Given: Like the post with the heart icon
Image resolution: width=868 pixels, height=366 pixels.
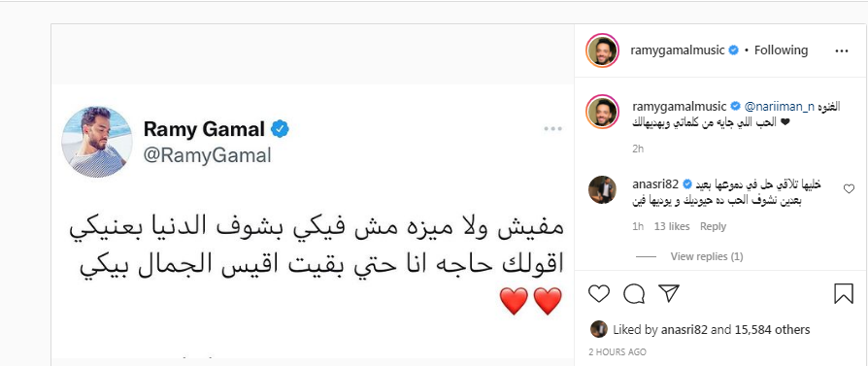Looking at the screenshot, I should pyautogui.click(x=599, y=293).
